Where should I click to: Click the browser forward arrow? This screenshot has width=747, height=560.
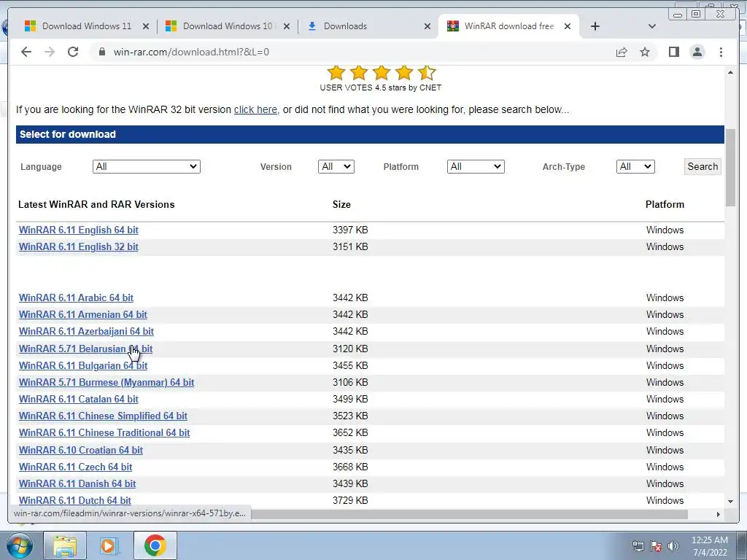[50, 52]
